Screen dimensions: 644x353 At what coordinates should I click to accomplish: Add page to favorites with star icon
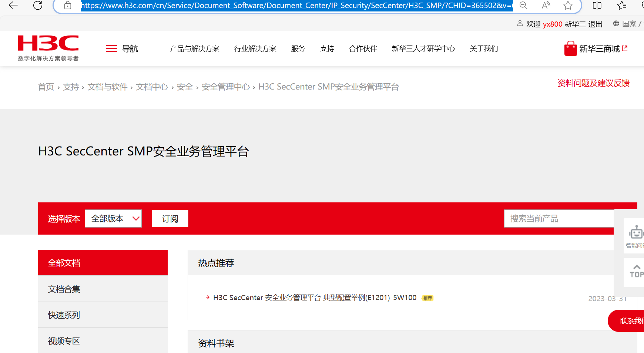point(568,5)
